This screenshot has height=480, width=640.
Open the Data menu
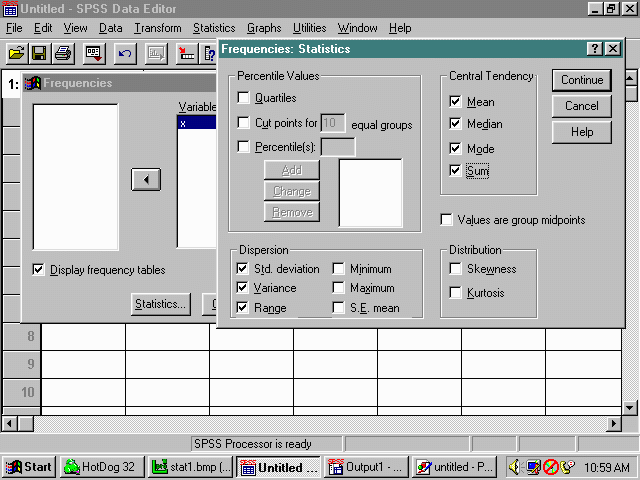(x=111, y=28)
